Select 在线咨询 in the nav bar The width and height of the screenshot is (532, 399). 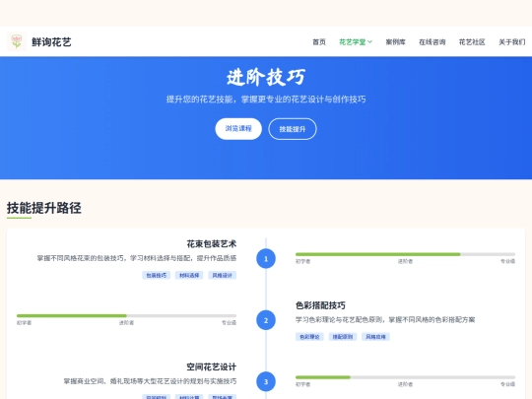pyautogui.click(x=432, y=42)
